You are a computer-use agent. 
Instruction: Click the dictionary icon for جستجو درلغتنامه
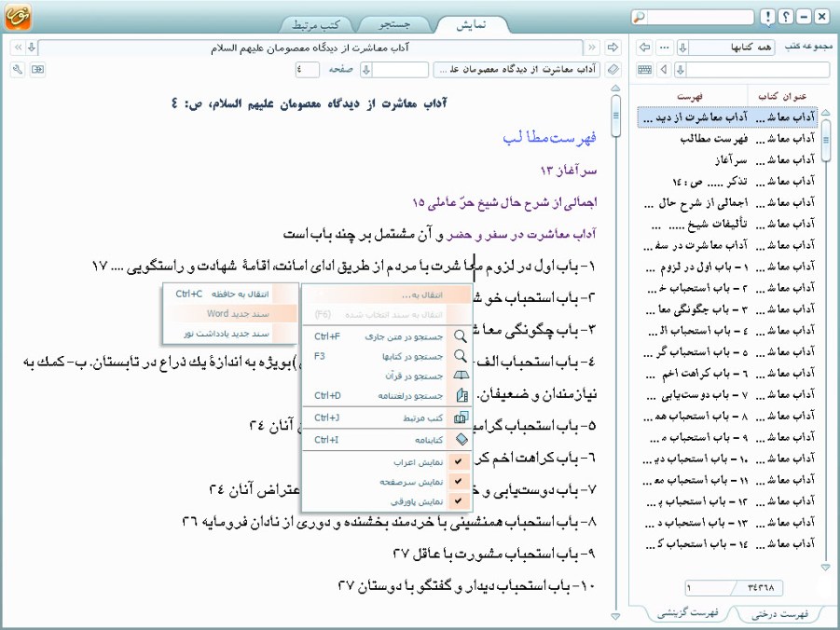click(x=461, y=396)
